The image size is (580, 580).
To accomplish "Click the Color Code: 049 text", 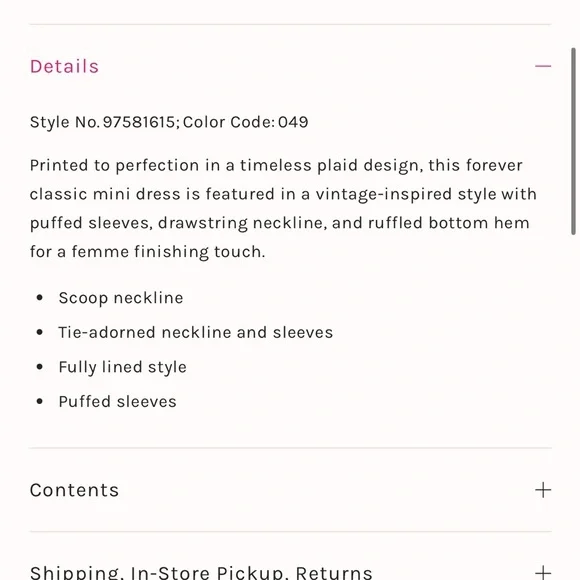I will click(245, 122).
